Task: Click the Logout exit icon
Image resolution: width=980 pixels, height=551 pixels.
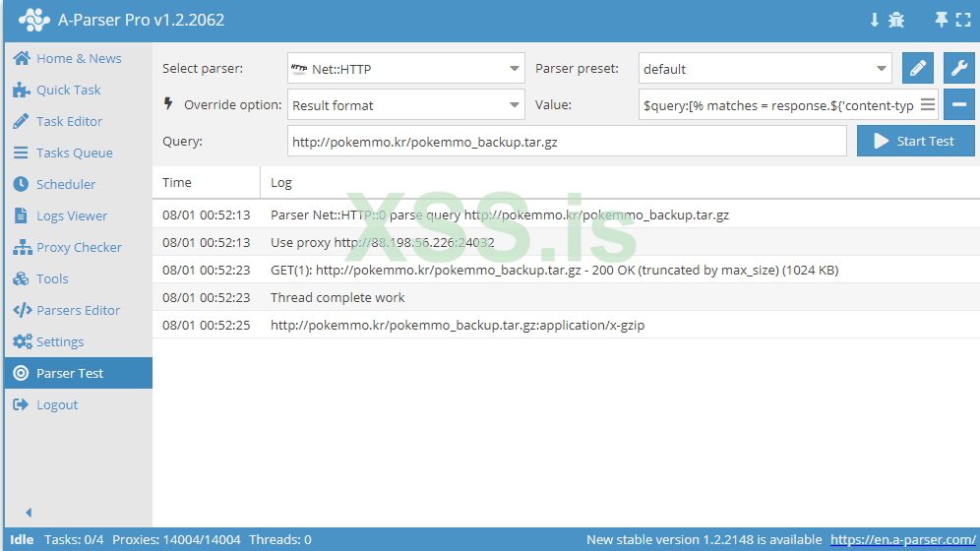Action: tap(21, 404)
